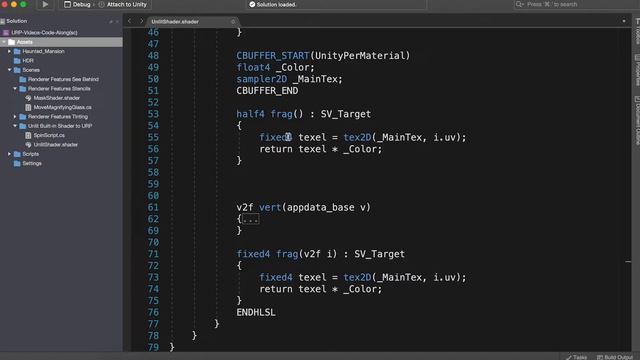Click the Scenes folder icon
Viewport: 640px width, 360px height.
[17, 70]
